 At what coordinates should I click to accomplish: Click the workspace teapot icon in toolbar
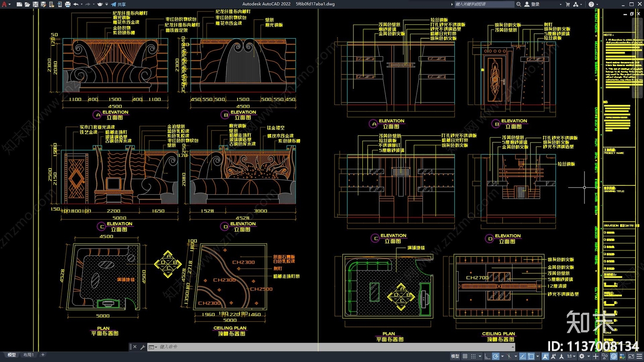pos(100,4)
